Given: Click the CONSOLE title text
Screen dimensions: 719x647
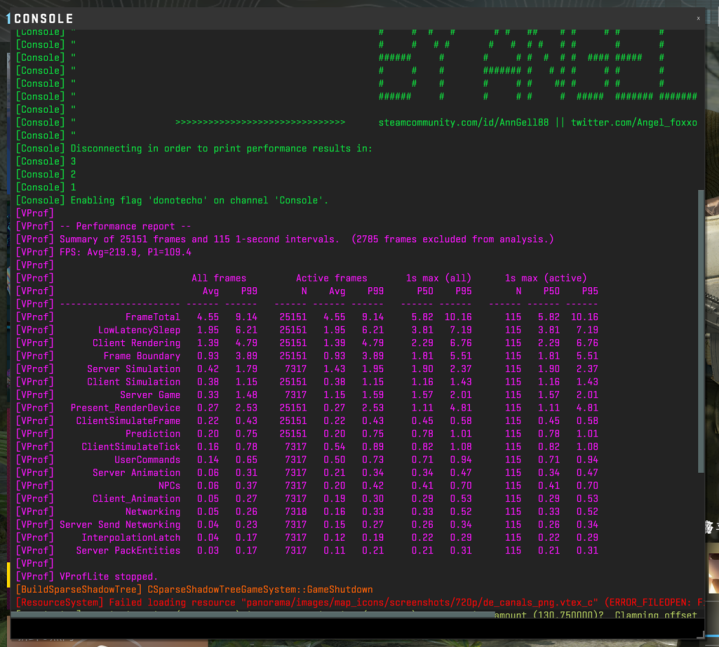Looking at the screenshot, I should click(x=42, y=18).
